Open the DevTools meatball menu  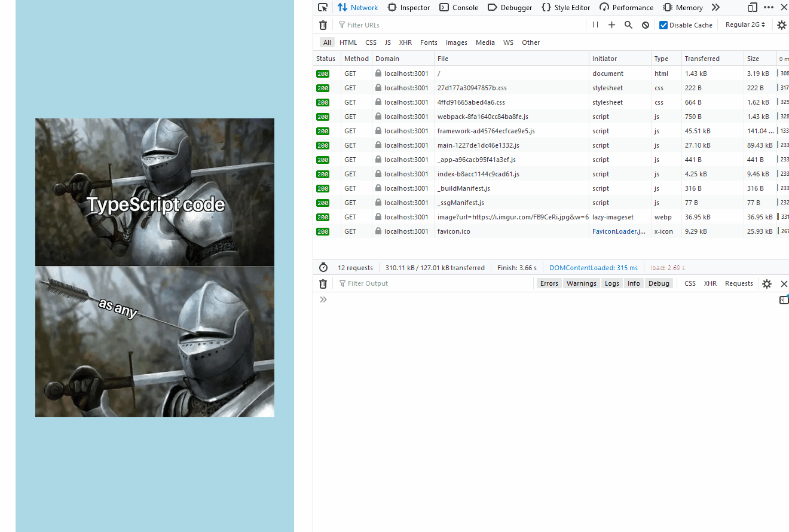(x=768, y=7)
